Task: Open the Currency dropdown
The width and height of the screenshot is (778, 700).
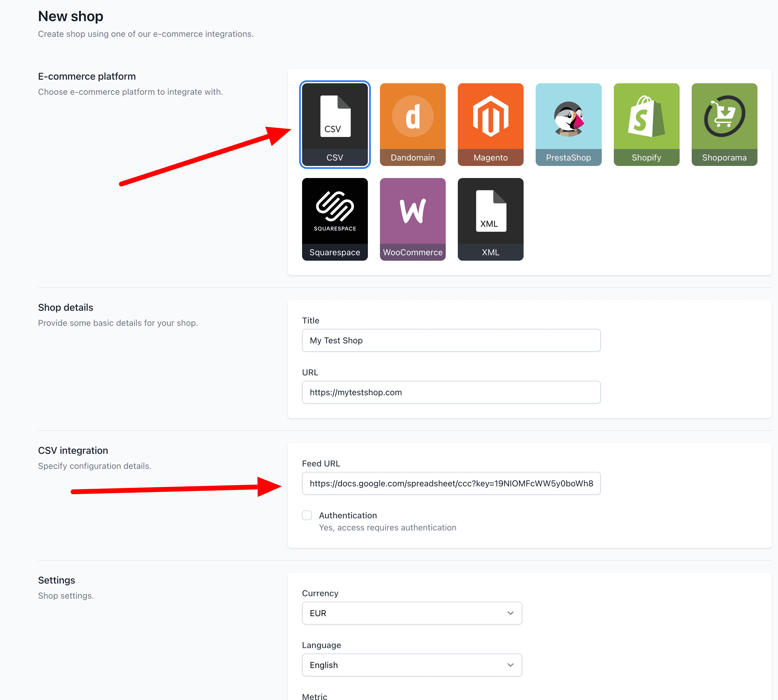Action: pos(412,613)
